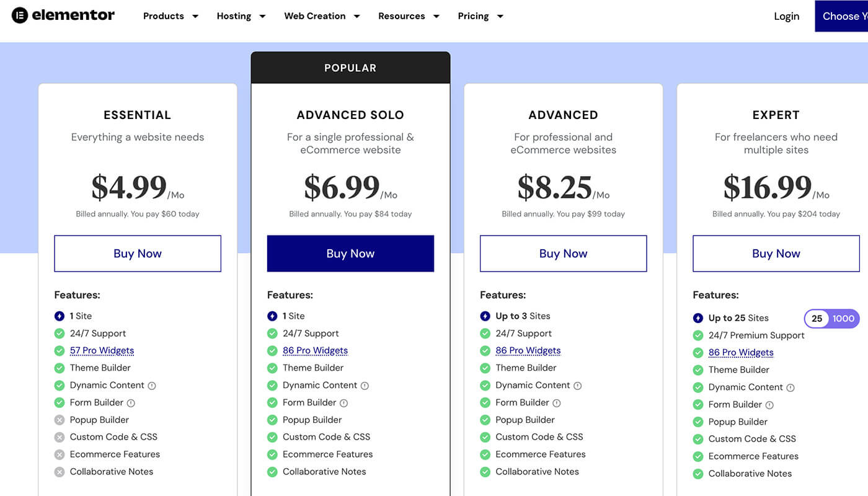The image size is (868, 496).
Task: Click green check beside Expert Collaborative Notes
Action: [x=698, y=474]
